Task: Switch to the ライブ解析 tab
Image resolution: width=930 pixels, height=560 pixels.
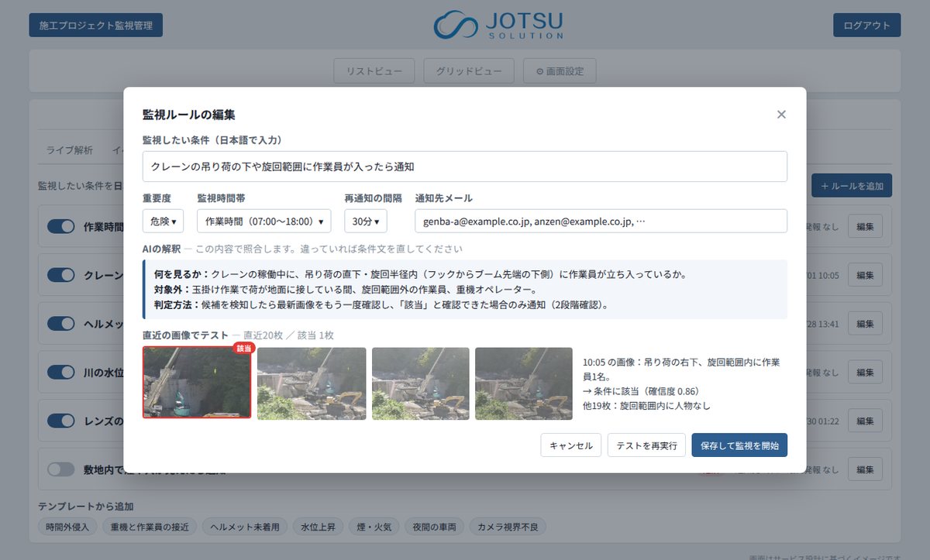Action: (70, 150)
